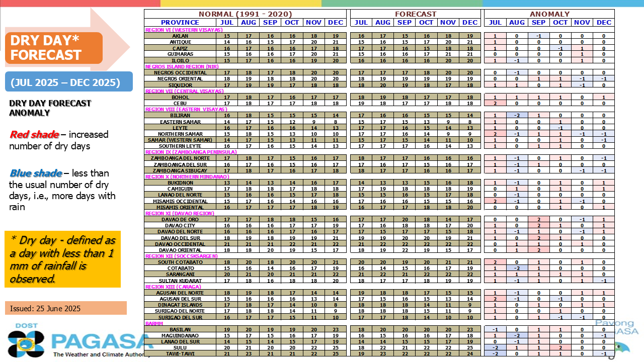This screenshot has height=362, width=644.
Task: Select the AKLAN province row label
Action: [x=180, y=36]
